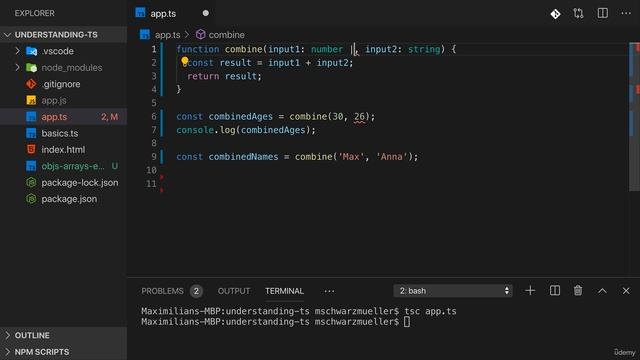Click the terminal prompt input cursor
Viewport: 640px width, 360px height.
407,322
